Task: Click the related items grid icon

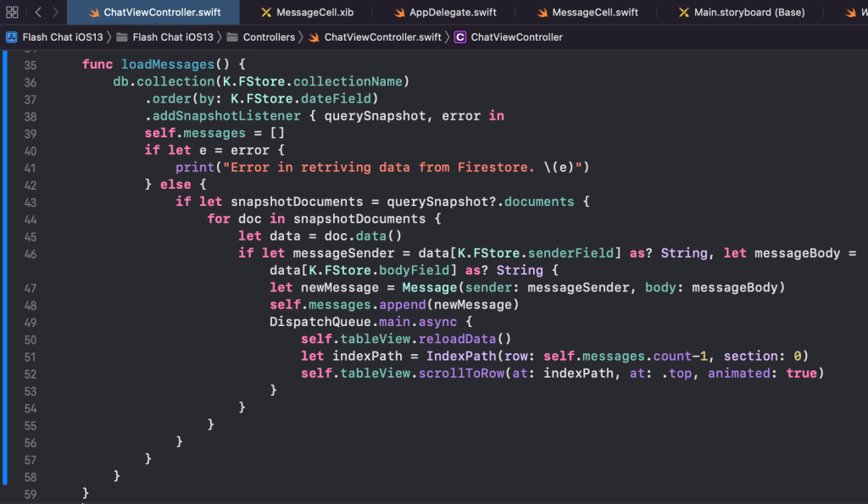Action: point(12,12)
